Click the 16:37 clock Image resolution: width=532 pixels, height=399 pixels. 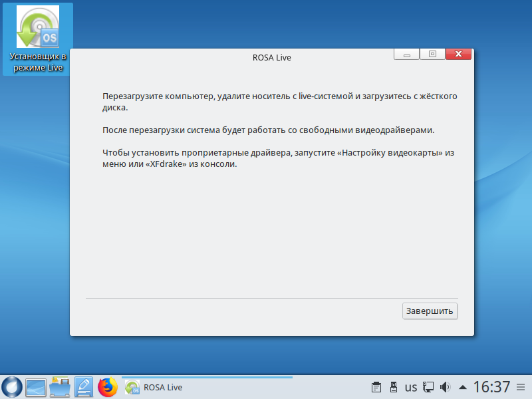point(491,387)
